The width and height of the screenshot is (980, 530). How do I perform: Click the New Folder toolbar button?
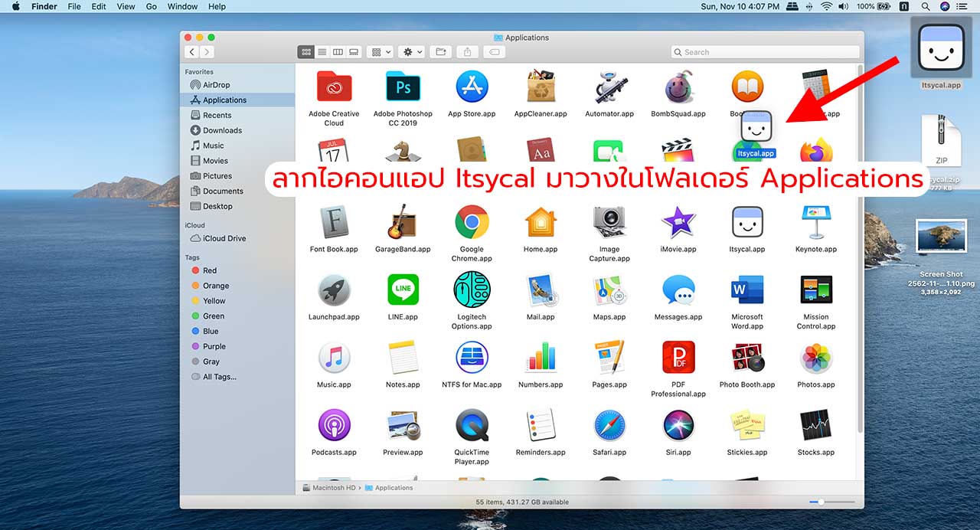[440, 52]
